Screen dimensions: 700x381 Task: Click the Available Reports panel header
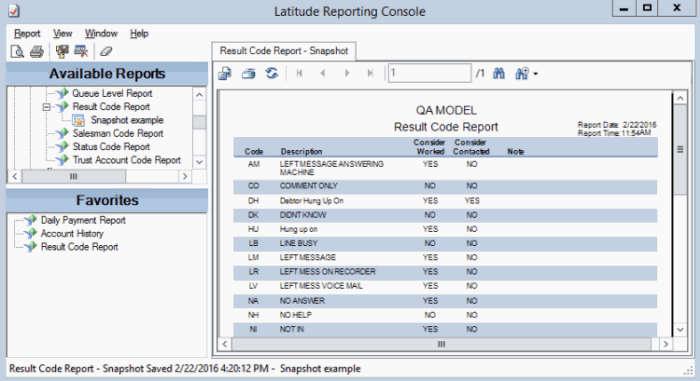(x=107, y=74)
